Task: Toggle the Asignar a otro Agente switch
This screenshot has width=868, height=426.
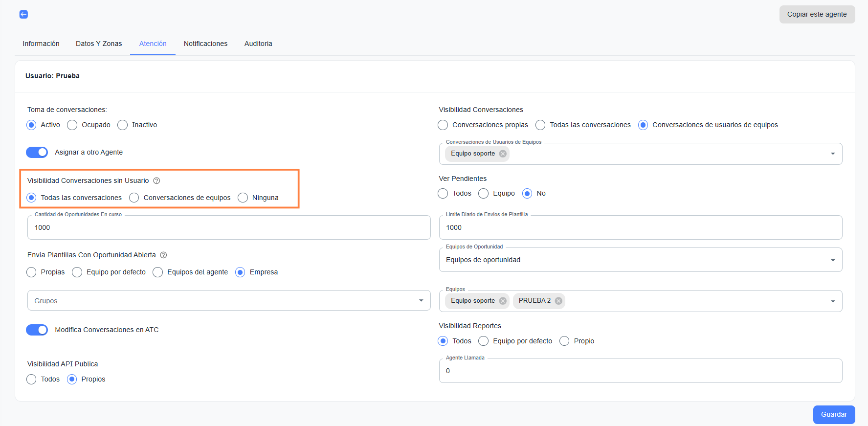Action: [37, 152]
